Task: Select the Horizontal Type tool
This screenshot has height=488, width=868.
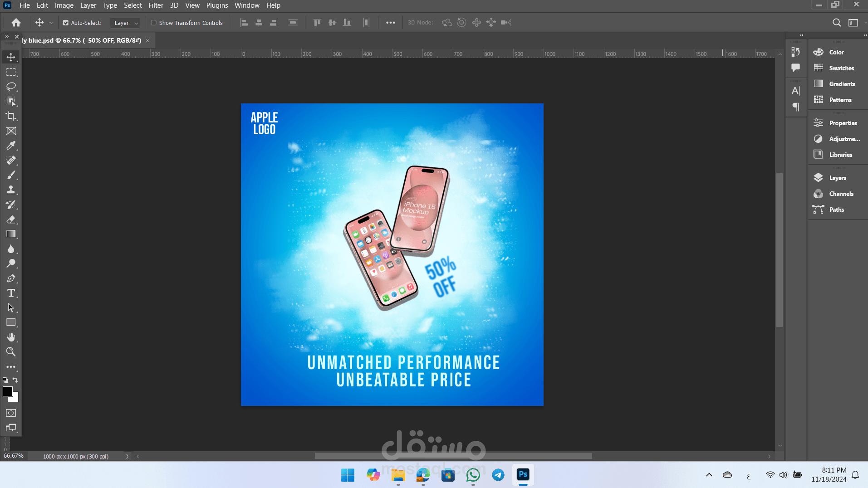Action: click(11, 293)
